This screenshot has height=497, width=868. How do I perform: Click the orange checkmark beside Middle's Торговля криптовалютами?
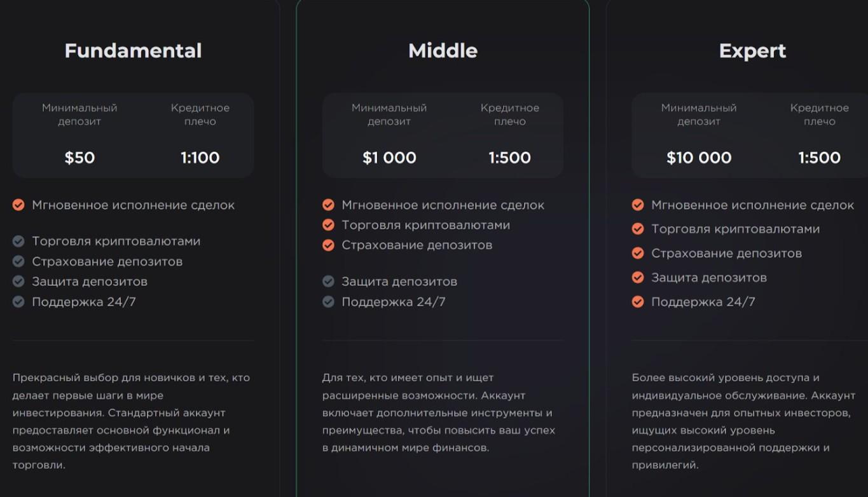click(328, 225)
